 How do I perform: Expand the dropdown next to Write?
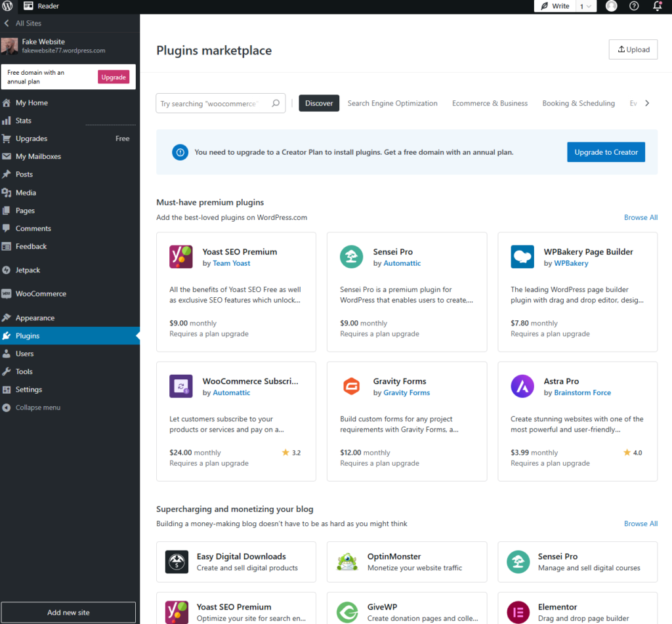[x=586, y=7]
